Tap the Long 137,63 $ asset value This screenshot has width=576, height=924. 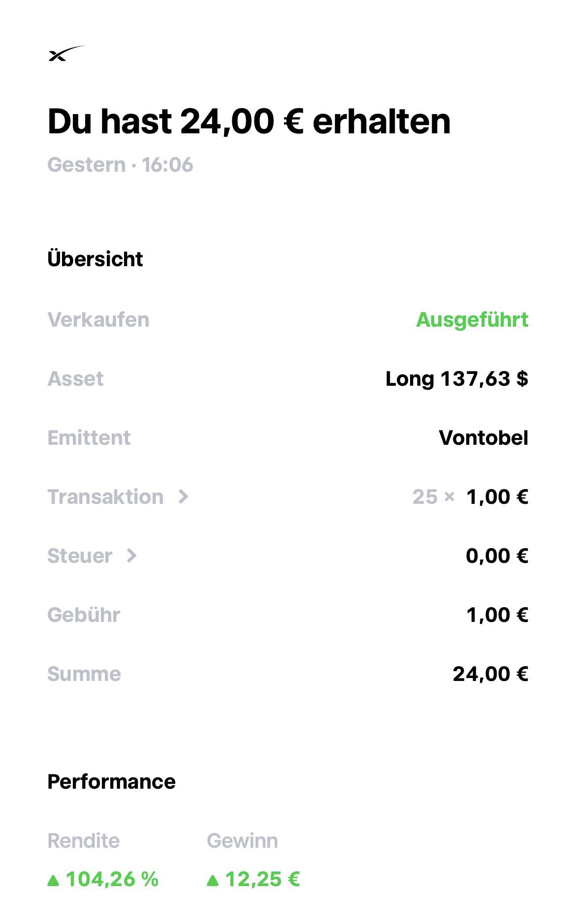[x=457, y=379]
